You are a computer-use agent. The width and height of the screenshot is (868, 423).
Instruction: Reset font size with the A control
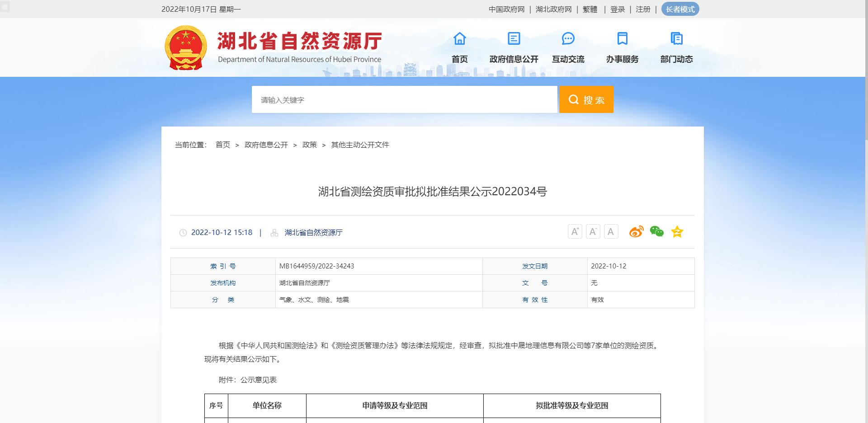click(x=611, y=231)
